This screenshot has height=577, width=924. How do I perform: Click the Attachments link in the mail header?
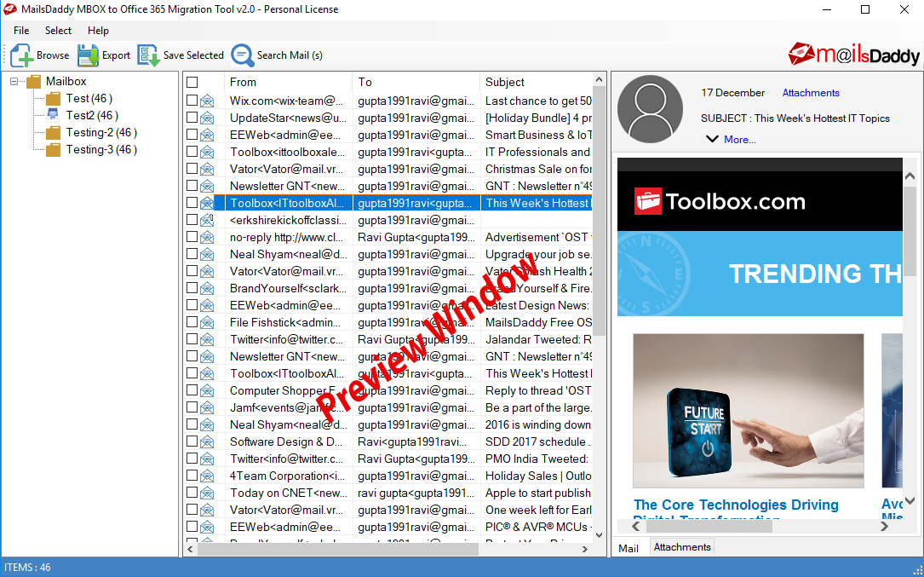[810, 93]
